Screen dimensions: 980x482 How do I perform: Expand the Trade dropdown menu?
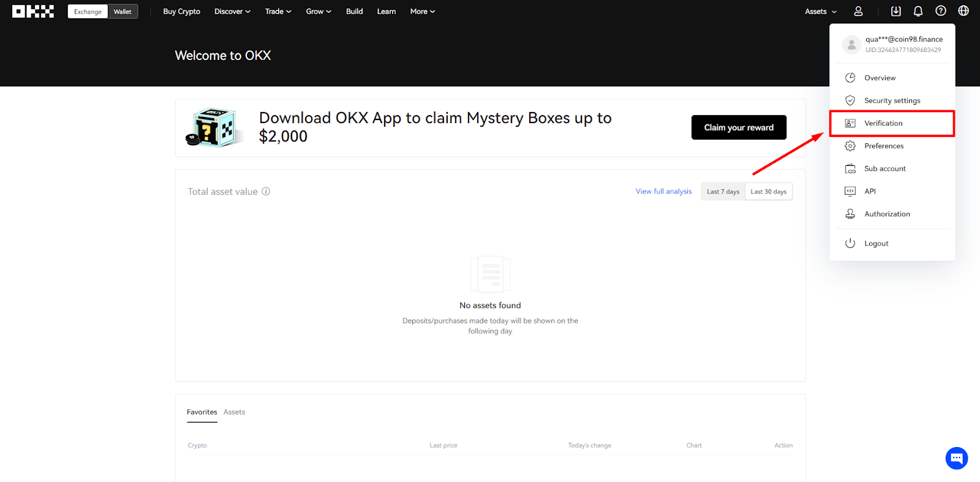(278, 12)
